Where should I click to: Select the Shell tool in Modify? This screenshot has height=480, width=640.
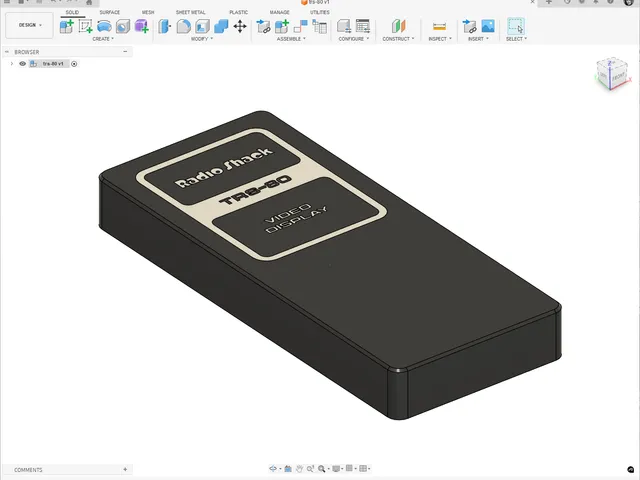pos(202,27)
